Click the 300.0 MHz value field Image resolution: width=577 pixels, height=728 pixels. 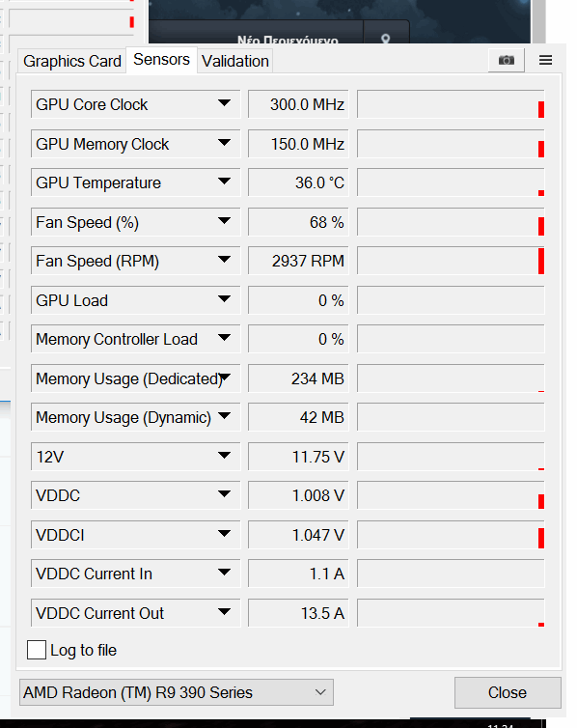tap(298, 104)
